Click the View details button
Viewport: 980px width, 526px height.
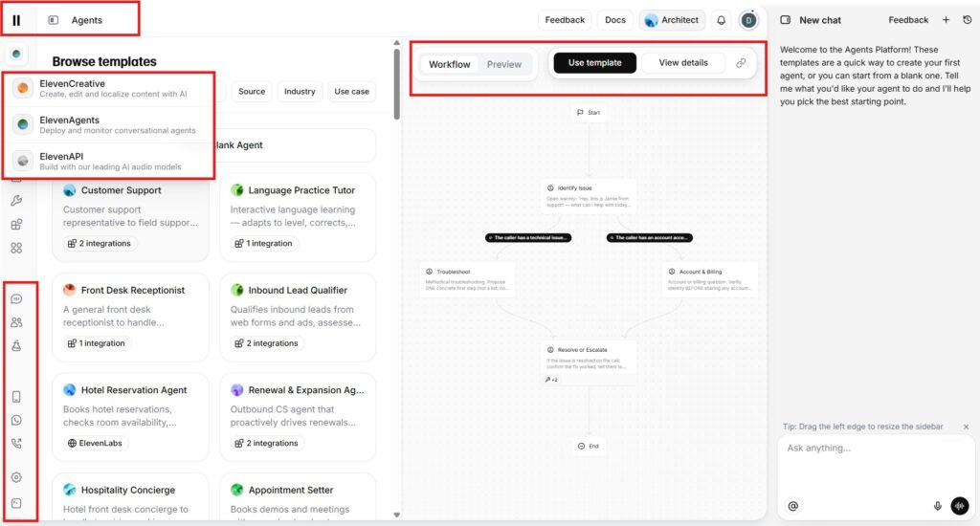(683, 62)
